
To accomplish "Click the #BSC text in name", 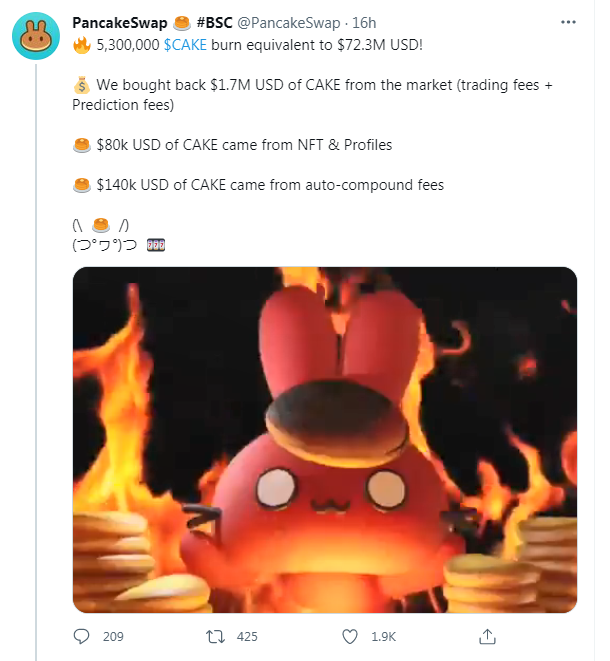I will point(215,23).
